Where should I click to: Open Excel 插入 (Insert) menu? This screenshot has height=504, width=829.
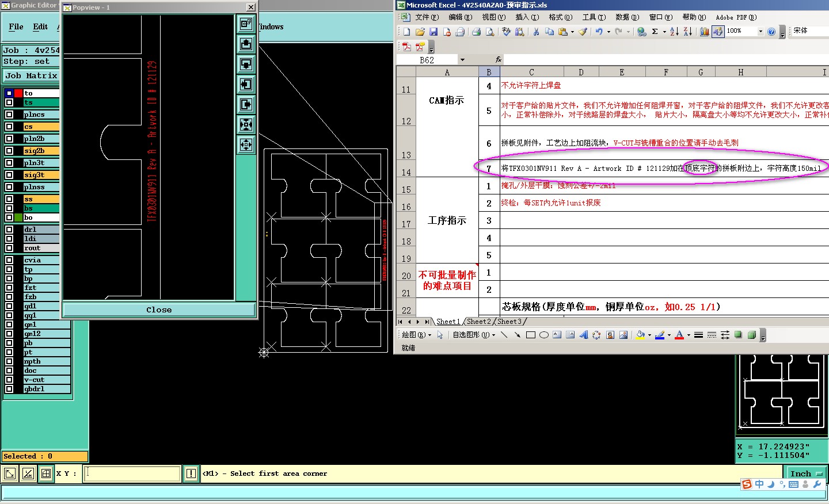(527, 17)
